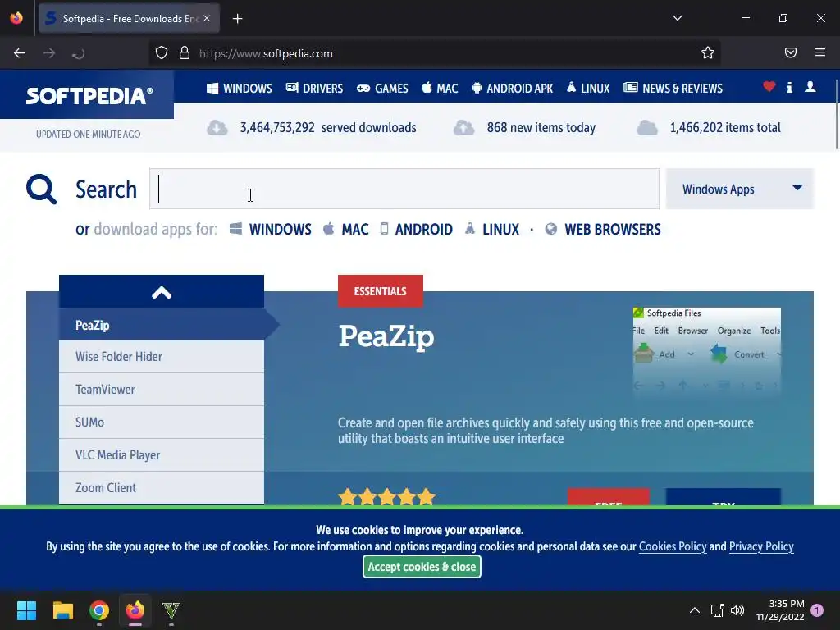Image resolution: width=840 pixels, height=630 pixels.
Task: Open the user account icon
Action: click(810, 87)
